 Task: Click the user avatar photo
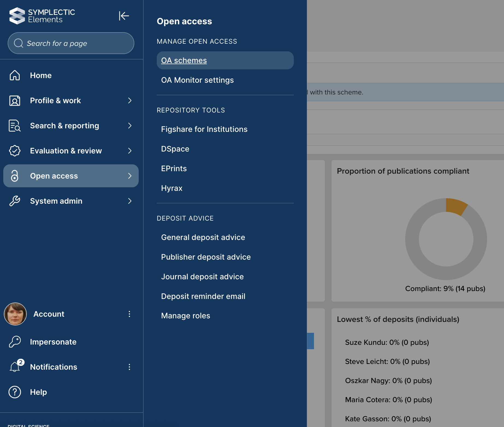tap(15, 314)
